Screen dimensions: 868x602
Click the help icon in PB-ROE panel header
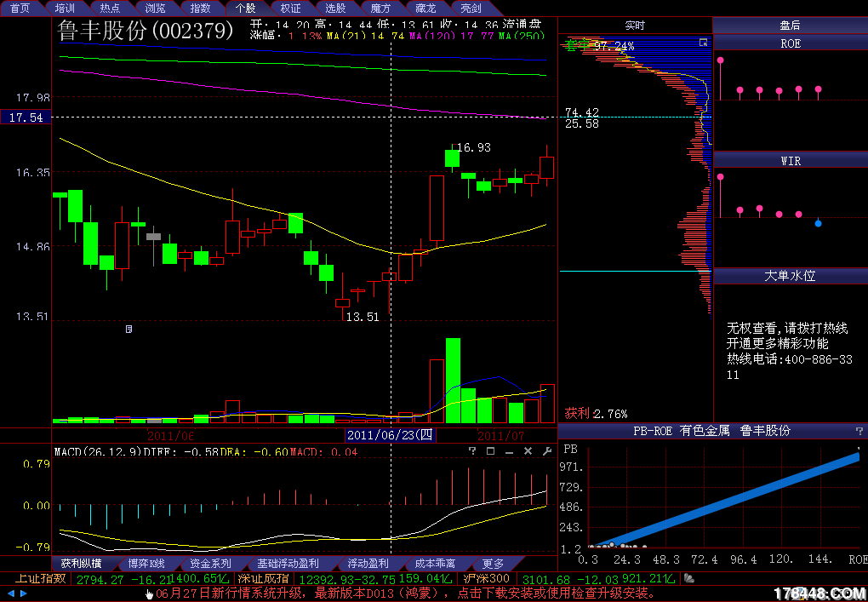click(x=859, y=432)
